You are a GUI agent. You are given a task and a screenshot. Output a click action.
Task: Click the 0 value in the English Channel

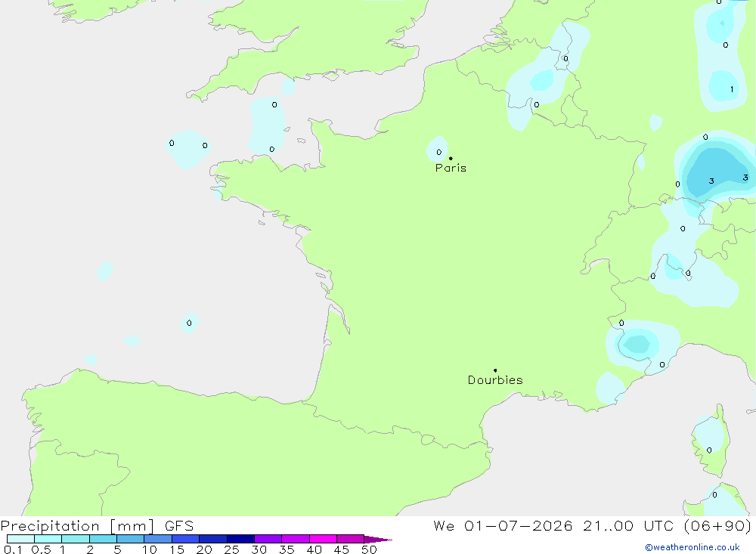274,104
